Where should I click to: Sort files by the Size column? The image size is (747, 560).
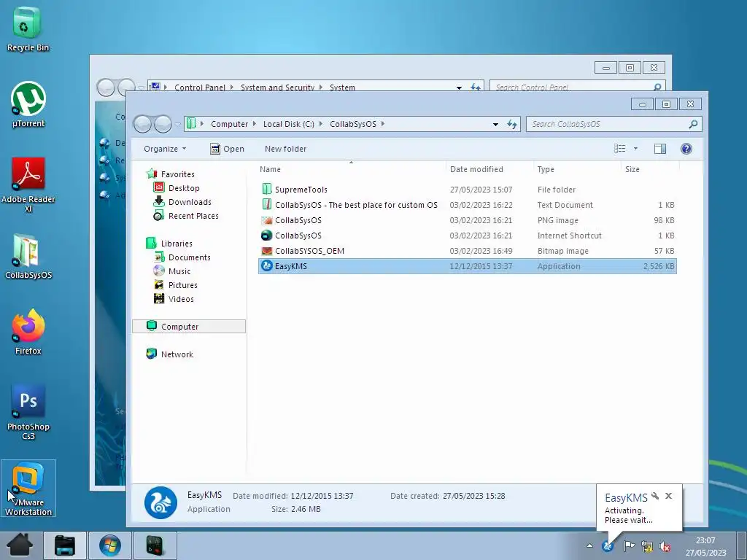pyautogui.click(x=632, y=169)
